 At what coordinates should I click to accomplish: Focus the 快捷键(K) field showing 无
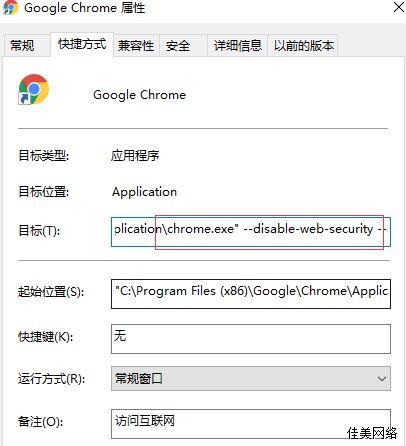[251, 339]
